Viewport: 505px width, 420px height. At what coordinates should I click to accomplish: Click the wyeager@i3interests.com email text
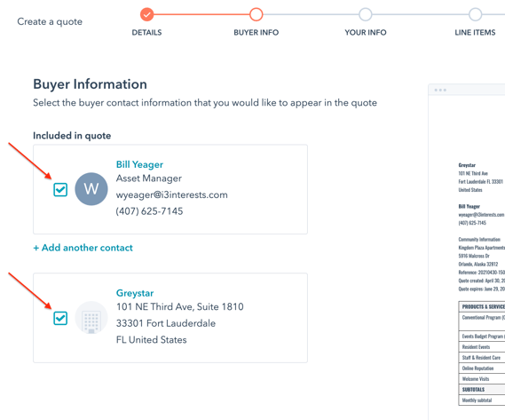tap(171, 195)
